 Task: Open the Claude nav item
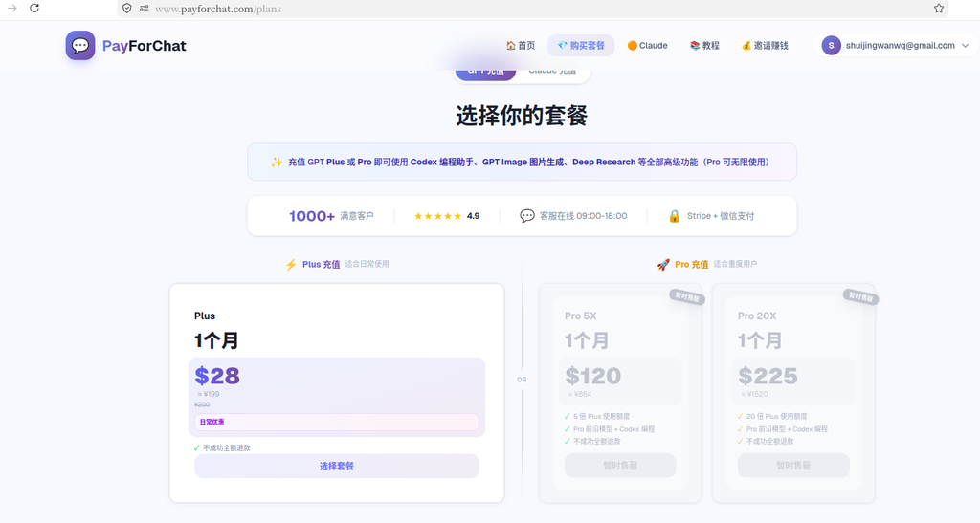(x=648, y=46)
